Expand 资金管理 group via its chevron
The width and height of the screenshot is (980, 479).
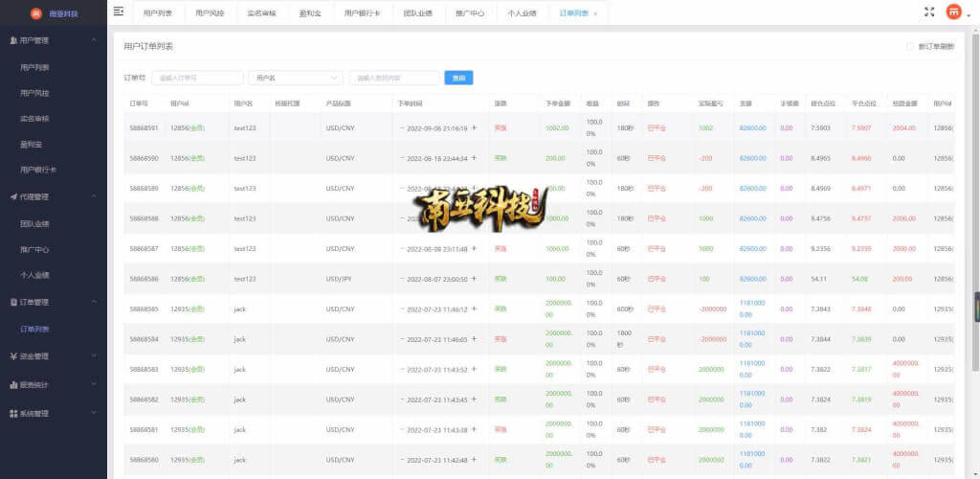pyautogui.click(x=94, y=355)
